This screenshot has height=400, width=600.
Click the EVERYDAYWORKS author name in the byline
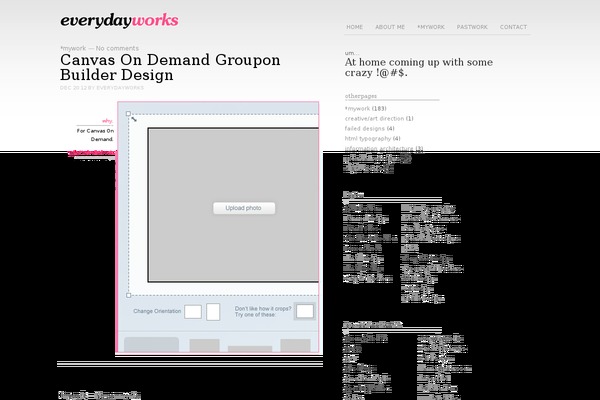(x=120, y=88)
